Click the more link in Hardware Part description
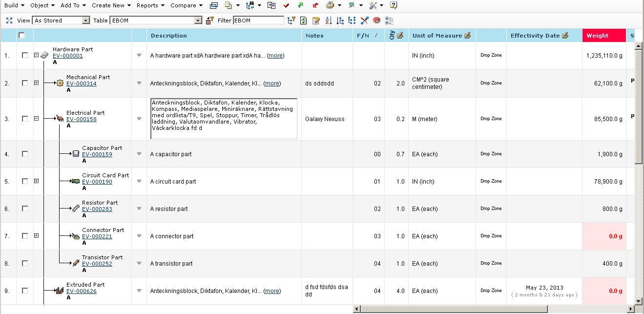 pos(275,56)
